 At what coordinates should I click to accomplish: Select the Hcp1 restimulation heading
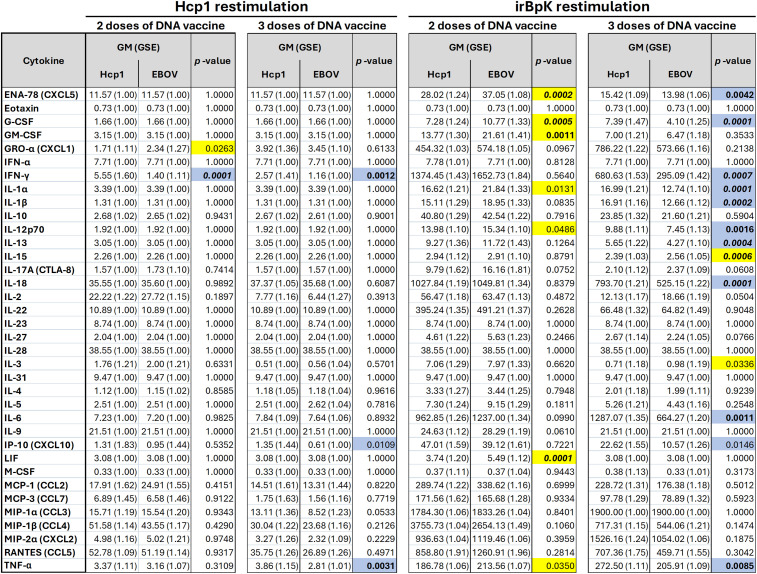point(241,7)
